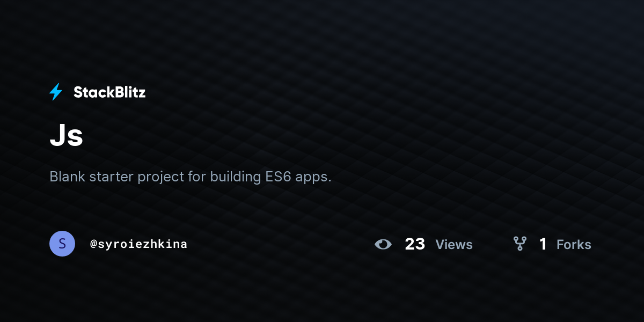Screen dimensions: 644x322
Task: Visit the @syroiezhkina profile handle
Action: click(x=139, y=244)
